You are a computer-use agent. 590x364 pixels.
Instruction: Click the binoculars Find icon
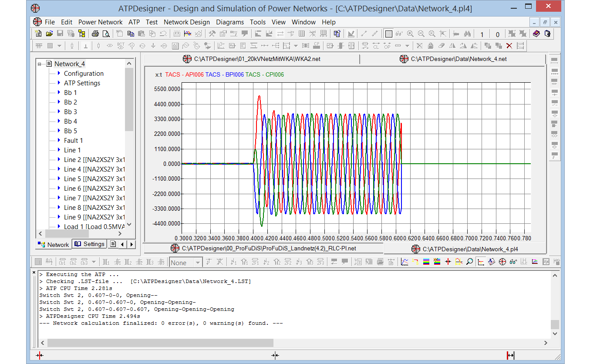pos(467,34)
